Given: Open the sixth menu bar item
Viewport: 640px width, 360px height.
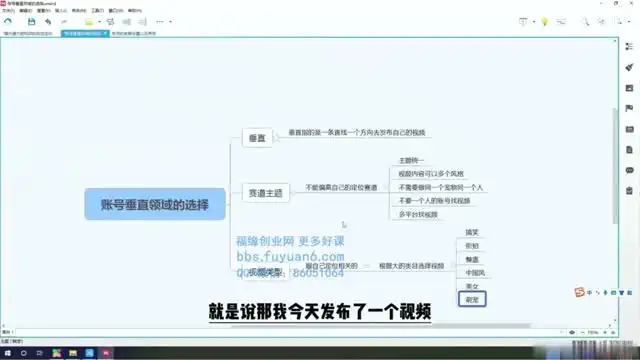Looking at the screenshot, I should click(x=97, y=11).
